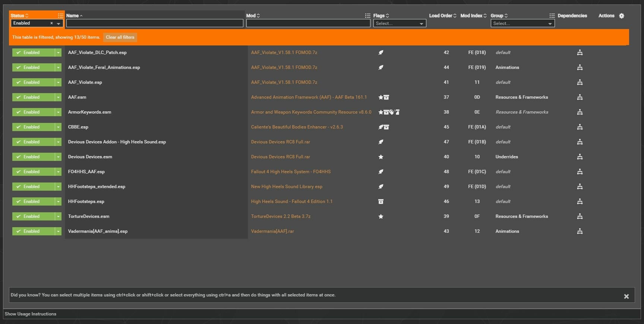The image size is (644, 324).
Task: Expand status dropdown arrow for CBBE.esp
Action: pos(59,127)
